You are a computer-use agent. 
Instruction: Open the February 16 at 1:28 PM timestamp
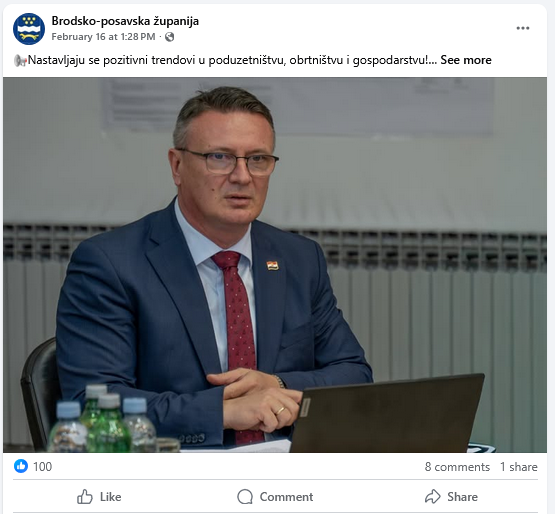point(103,37)
